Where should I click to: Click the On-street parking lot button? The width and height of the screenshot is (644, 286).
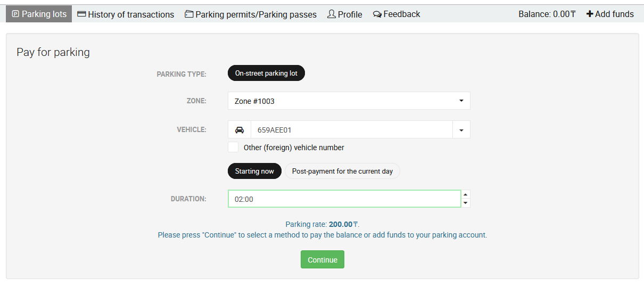pyautogui.click(x=266, y=73)
